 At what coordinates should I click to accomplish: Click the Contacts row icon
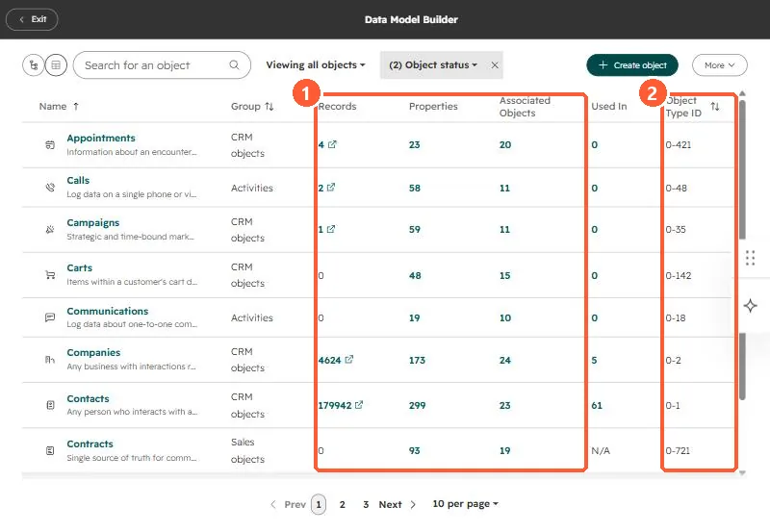[x=50, y=405]
